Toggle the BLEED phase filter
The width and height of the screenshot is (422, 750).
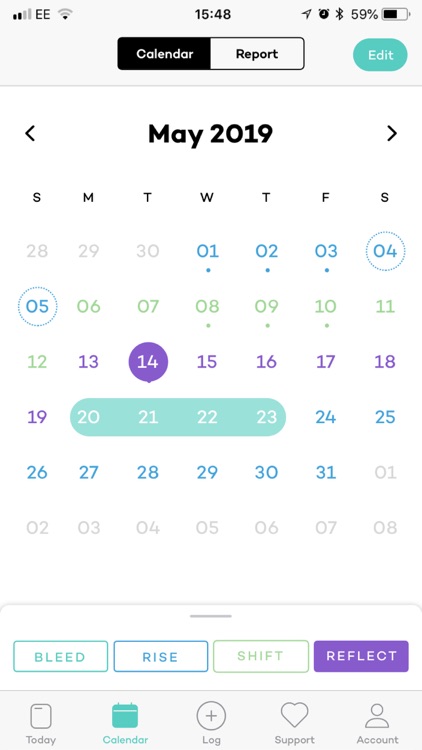click(x=60, y=656)
